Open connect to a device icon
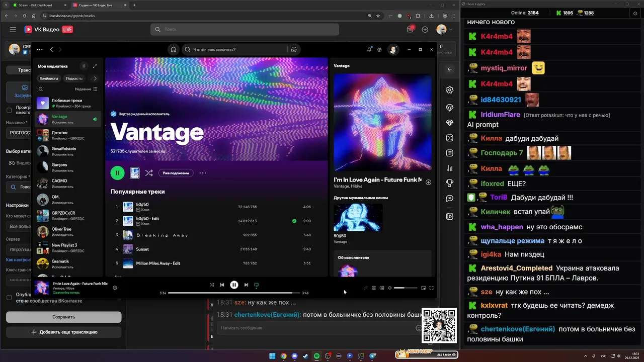644x362 pixels. tap(382, 288)
